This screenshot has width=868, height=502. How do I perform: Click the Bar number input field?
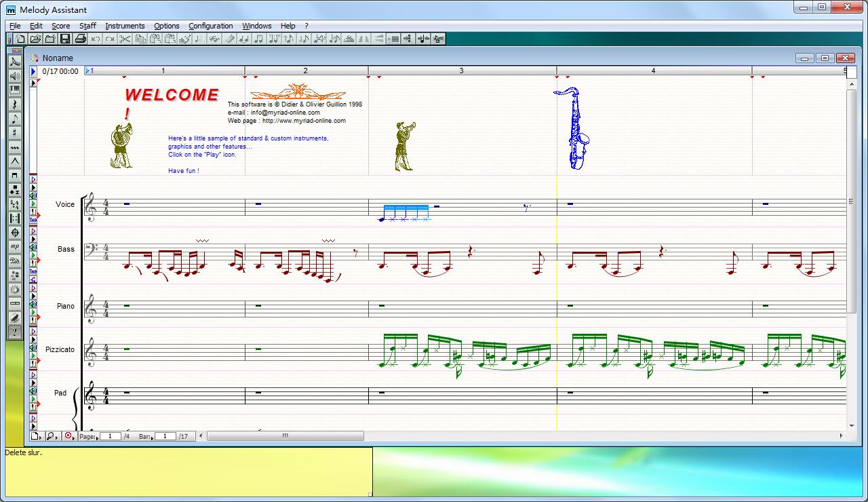pyautogui.click(x=164, y=437)
